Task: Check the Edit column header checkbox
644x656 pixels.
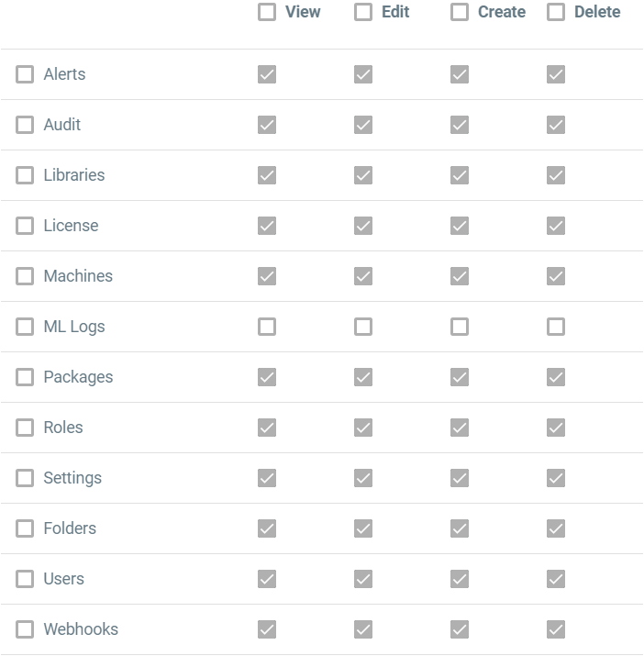Action: tap(363, 12)
